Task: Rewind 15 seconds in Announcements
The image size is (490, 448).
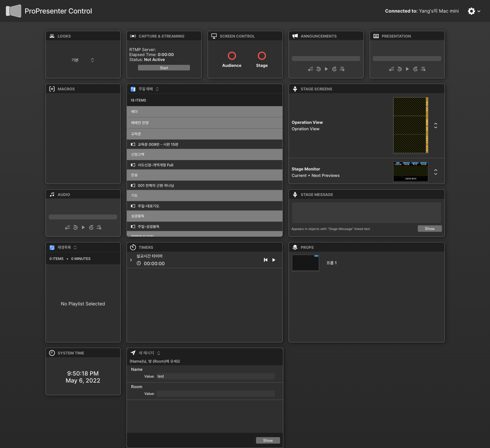Action: click(319, 69)
